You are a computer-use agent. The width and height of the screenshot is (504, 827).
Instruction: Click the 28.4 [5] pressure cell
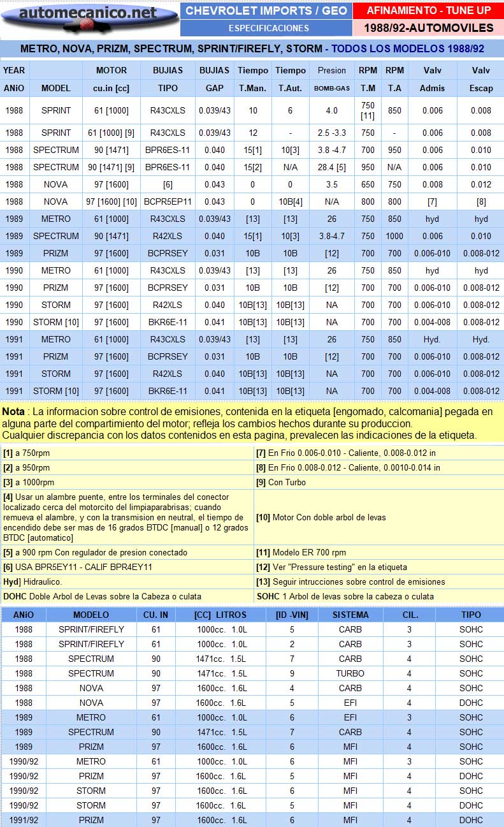click(332, 167)
